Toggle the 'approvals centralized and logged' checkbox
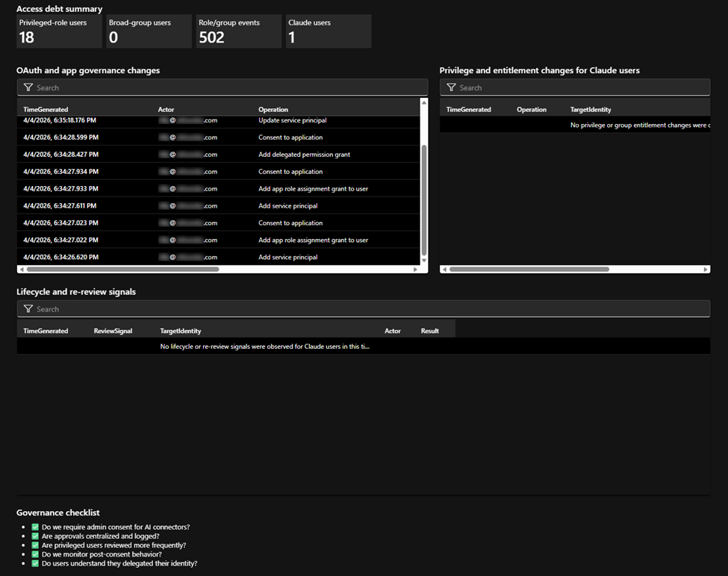Screen dimensions: 728x576 coord(35,536)
